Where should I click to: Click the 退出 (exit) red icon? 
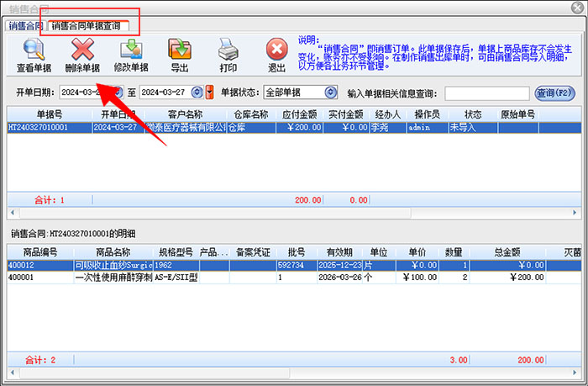point(276,55)
